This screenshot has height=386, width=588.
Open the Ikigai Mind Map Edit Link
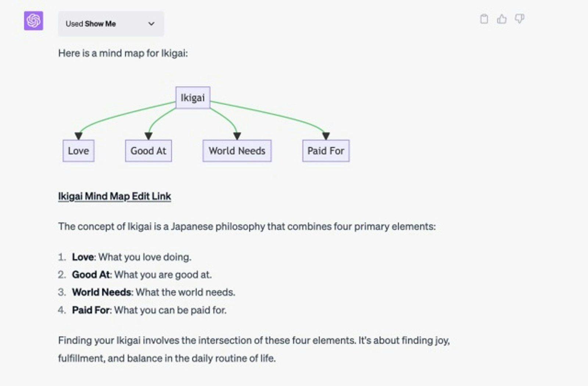(114, 196)
